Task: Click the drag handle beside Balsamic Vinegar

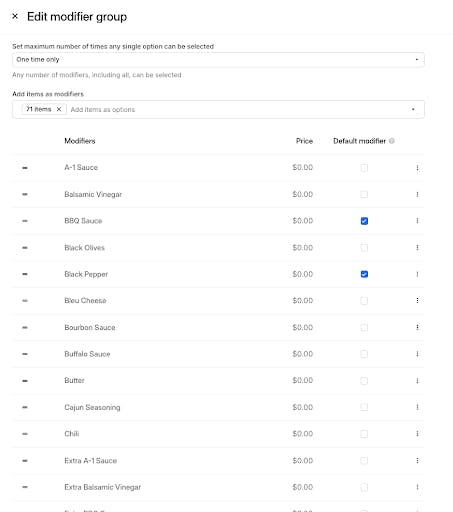Action: [25, 194]
